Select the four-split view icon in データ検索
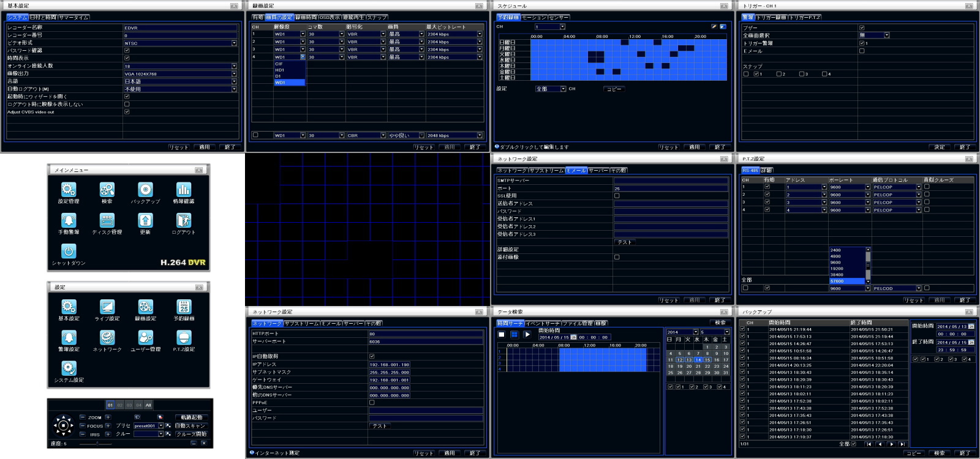Viewport: 980px width, 459px height. (514, 335)
